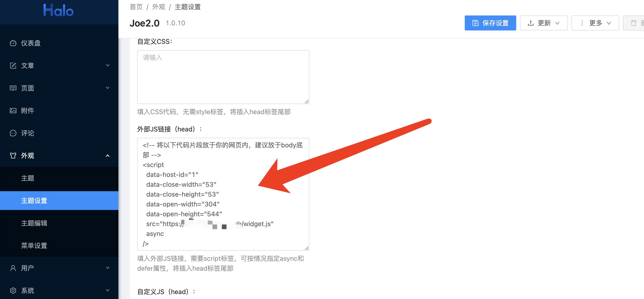Click the version text 1.0.10
The image size is (644, 299).
coord(175,23)
